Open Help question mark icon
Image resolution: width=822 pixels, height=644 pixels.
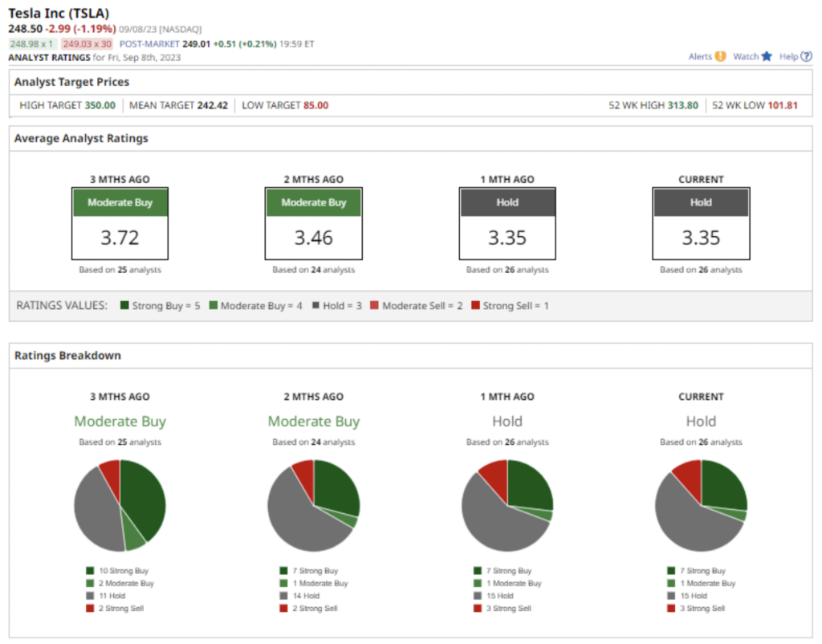click(806, 56)
